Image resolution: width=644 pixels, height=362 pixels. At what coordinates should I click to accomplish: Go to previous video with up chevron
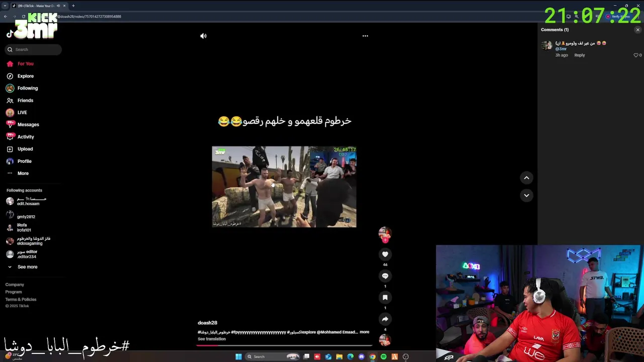(x=526, y=177)
